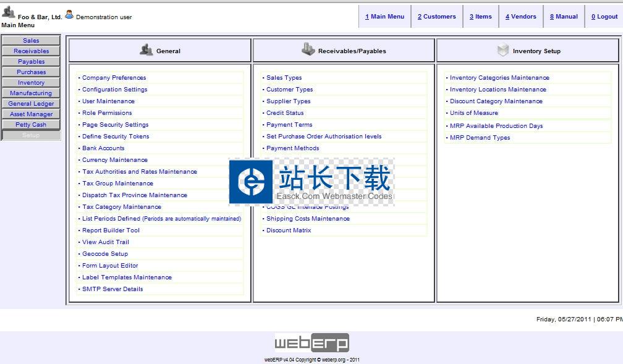
Task: Select the Manufacturing sidebar tab
Action: pyautogui.click(x=31, y=93)
